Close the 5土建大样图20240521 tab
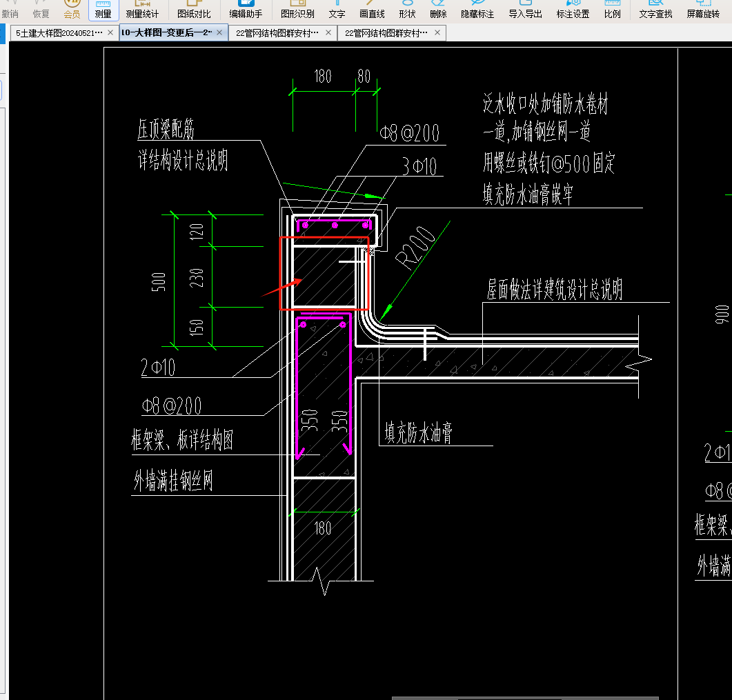 (110, 32)
